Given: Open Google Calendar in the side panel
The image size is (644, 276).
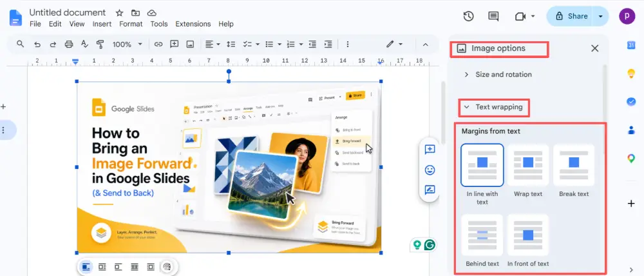Looking at the screenshot, I should pyautogui.click(x=631, y=45).
